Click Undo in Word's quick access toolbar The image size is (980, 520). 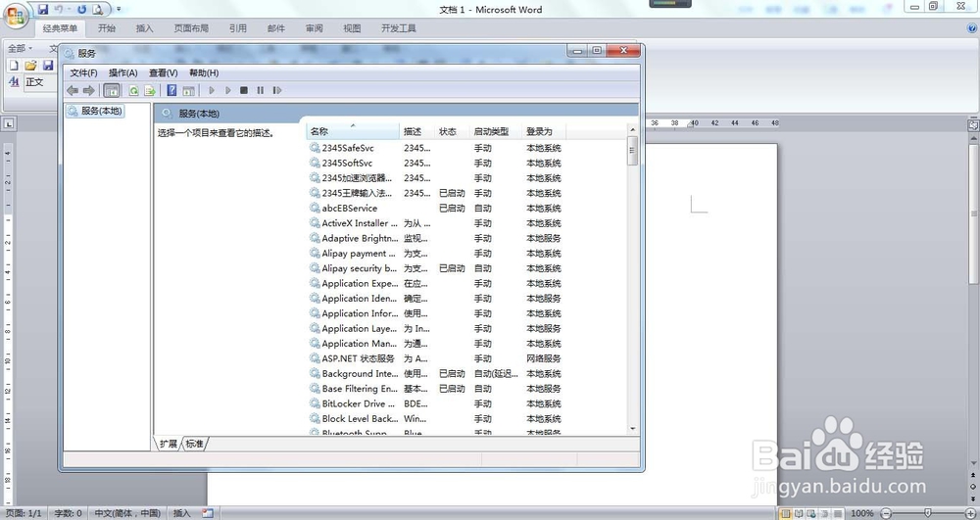59,10
